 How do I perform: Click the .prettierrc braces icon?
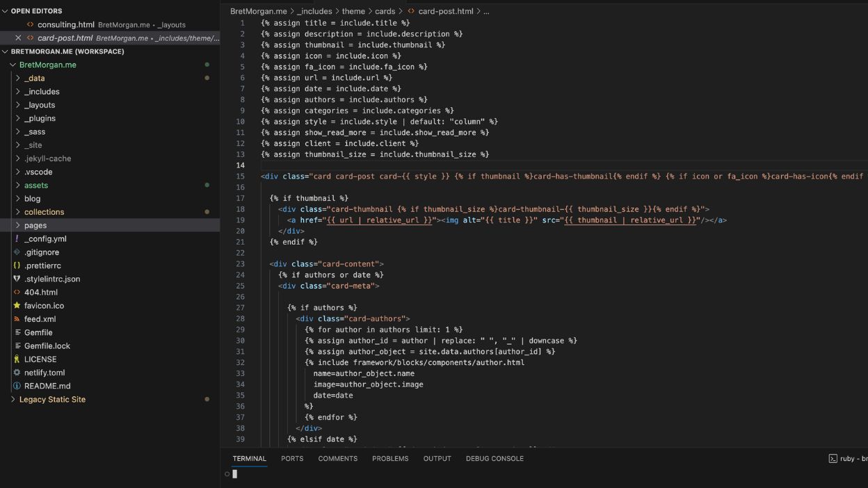(16, 265)
